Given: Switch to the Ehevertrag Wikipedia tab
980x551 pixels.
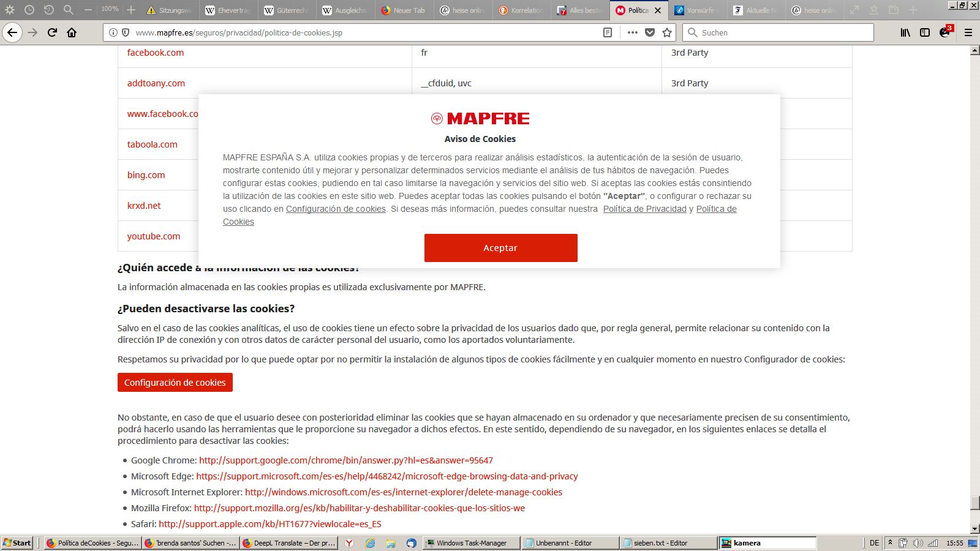Looking at the screenshot, I should (228, 10).
